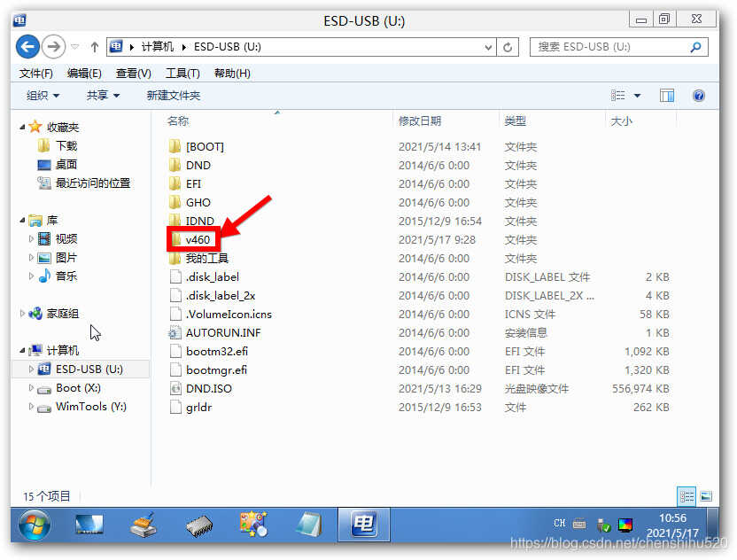Click the search magnifier icon
Viewport: 737px width, 560px height.
tap(695, 47)
